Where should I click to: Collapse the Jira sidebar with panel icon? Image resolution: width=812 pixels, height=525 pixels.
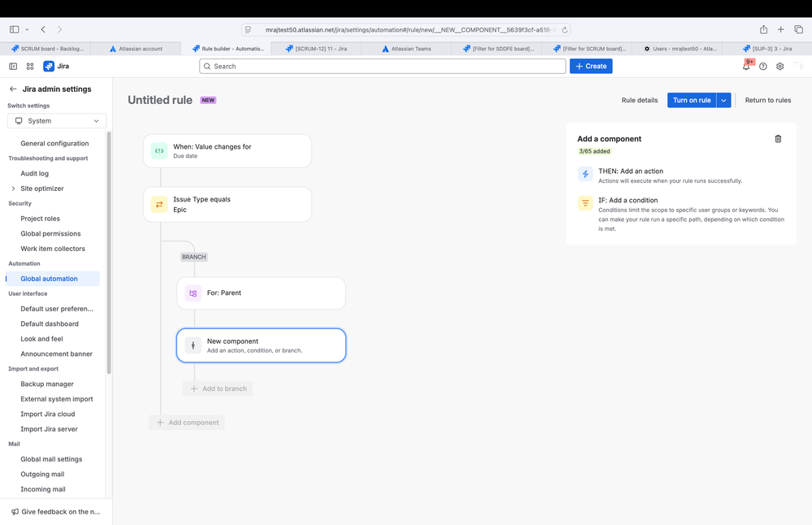click(13, 67)
